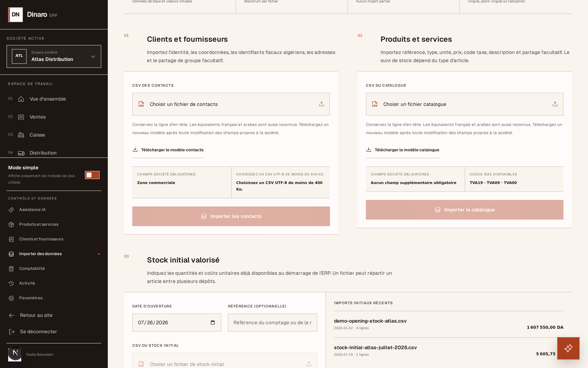Click the Stock initial valorisé heading
Image resolution: width=588 pixels, height=368 pixels.
point(183,260)
